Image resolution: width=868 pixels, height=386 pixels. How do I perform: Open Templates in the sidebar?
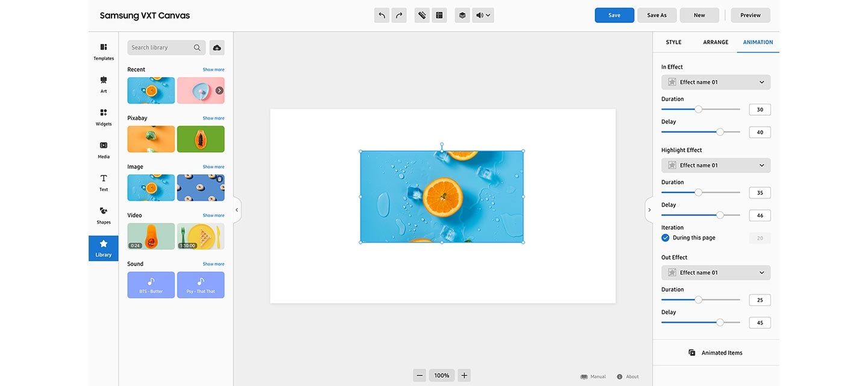point(104,51)
